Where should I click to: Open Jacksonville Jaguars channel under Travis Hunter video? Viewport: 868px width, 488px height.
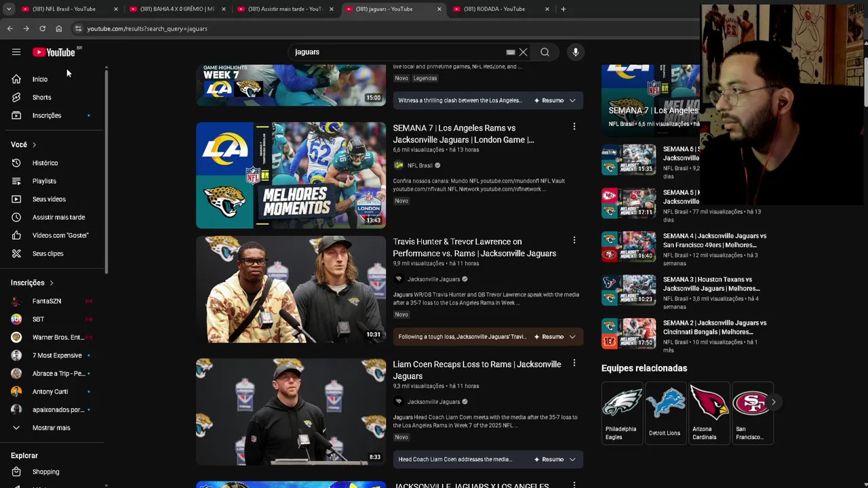(433, 279)
